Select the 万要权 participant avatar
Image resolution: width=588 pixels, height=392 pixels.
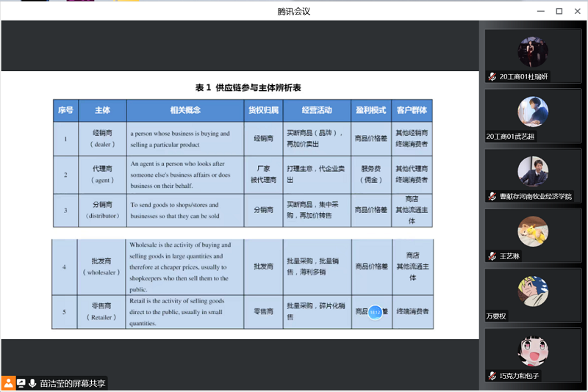533,291
